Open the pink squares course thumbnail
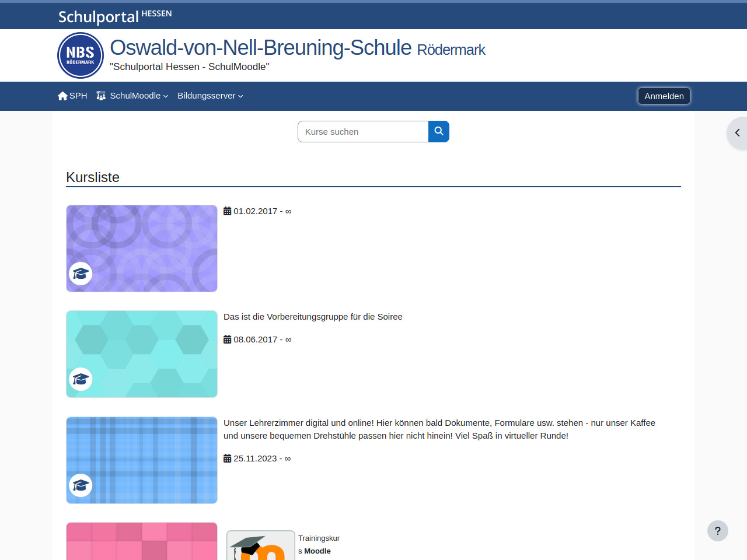Viewport: 747px width, 560px height. click(142, 541)
